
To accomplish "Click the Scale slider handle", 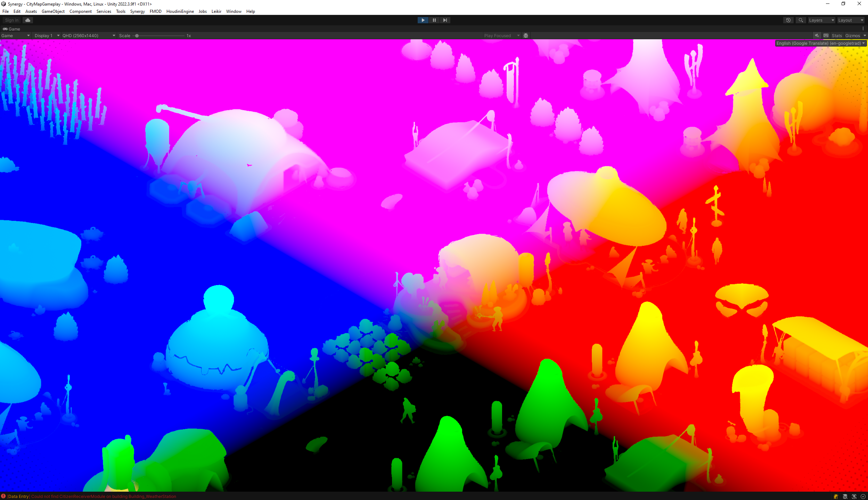I will coord(137,35).
